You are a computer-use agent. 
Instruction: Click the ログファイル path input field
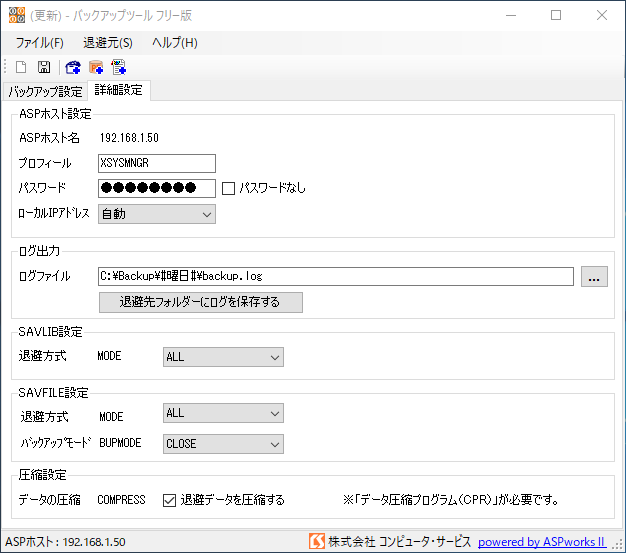(336, 276)
